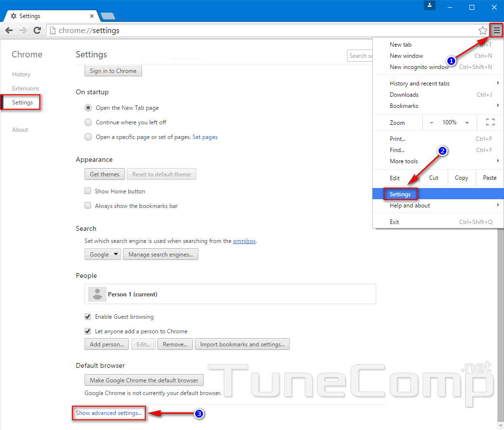Open a new tab with the tab button

pyautogui.click(x=108, y=16)
